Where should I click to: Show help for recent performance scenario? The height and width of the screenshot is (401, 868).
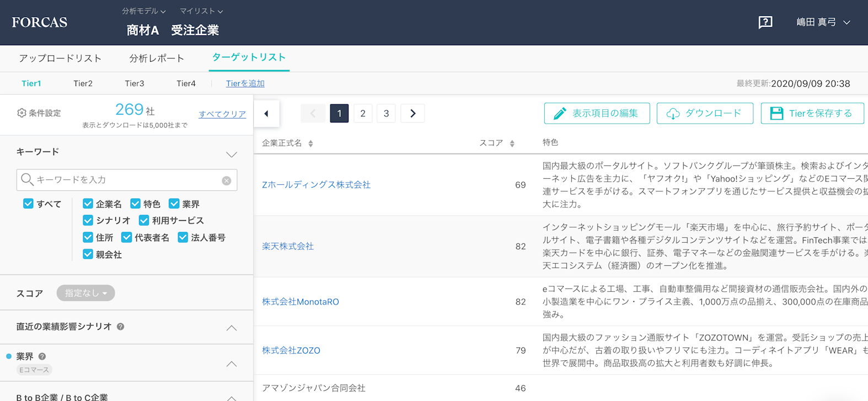pyautogui.click(x=120, y=327)
